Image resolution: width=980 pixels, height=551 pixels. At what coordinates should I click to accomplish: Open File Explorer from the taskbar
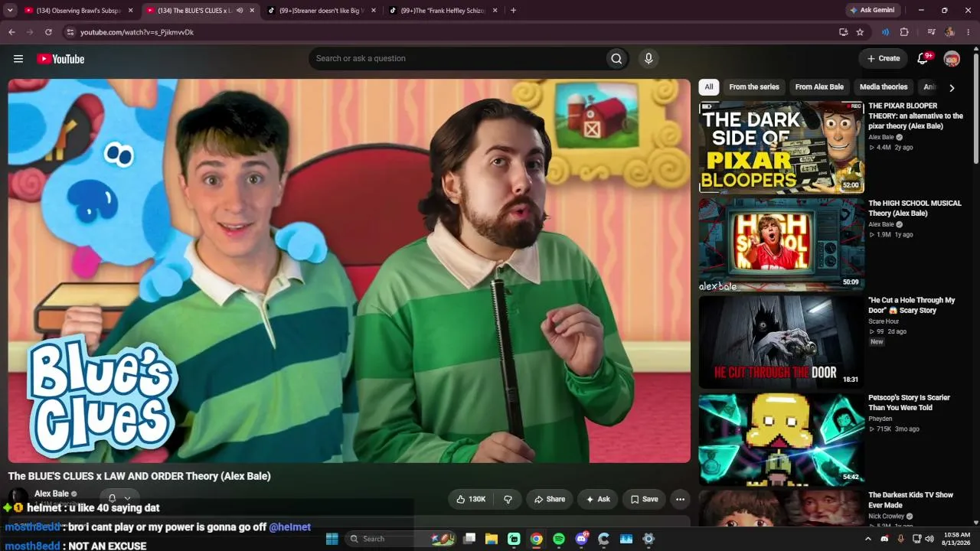[492, 539]
